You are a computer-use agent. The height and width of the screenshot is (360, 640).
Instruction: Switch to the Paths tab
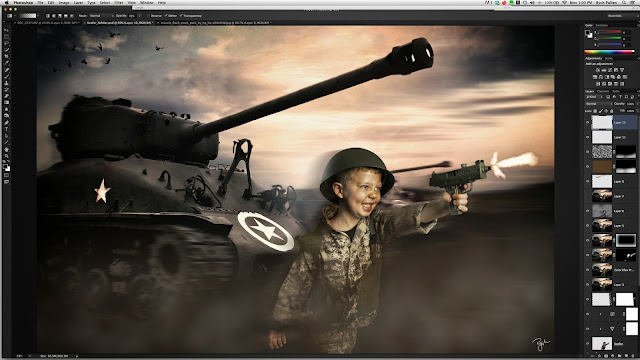616,91
